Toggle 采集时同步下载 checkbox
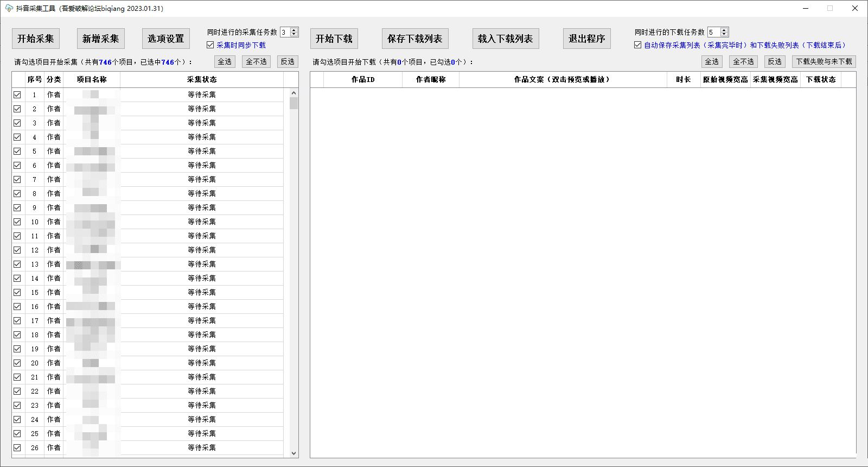 (x=210, y=45)
